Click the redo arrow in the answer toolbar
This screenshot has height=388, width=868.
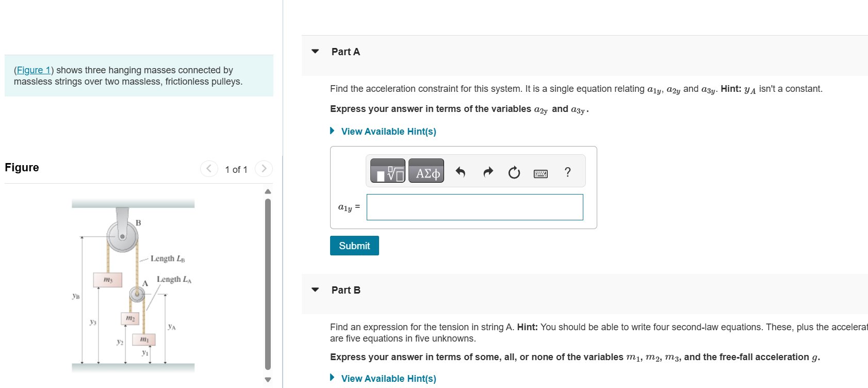[488, 172]
